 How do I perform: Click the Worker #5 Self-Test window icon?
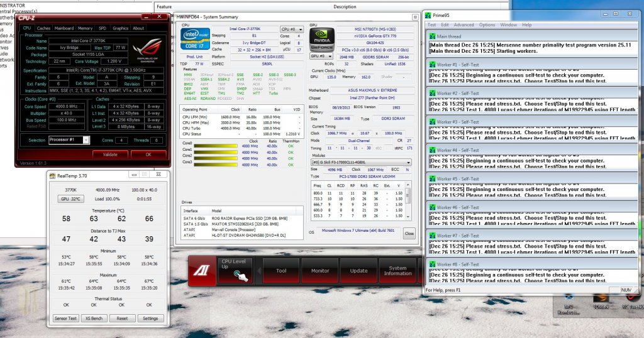pyautogui.click(x=432, y=179)
